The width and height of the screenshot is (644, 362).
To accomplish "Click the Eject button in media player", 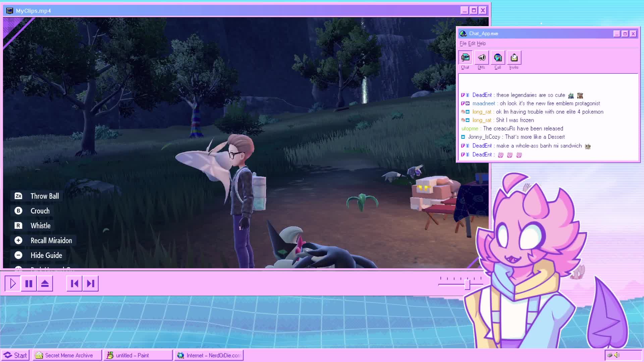I will (45, 284).
